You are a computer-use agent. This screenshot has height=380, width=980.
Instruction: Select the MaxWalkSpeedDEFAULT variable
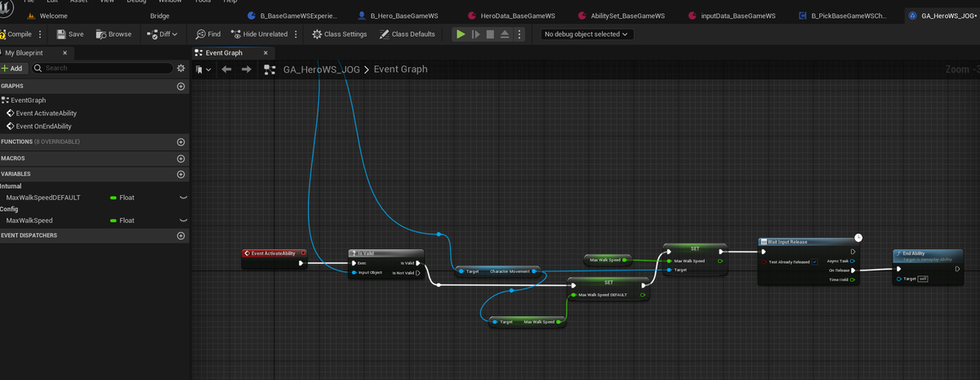coord(43,198)
